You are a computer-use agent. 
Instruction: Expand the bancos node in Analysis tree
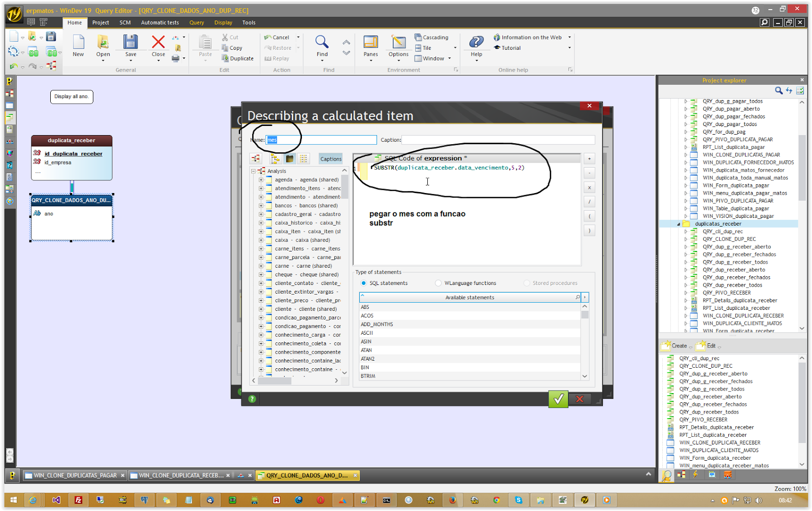coord(261,206)
